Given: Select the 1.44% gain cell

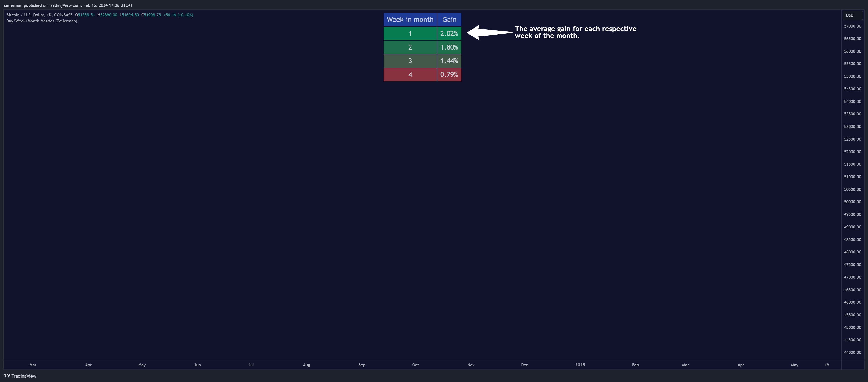Looking at the screenshot, I should coord(449,61).
